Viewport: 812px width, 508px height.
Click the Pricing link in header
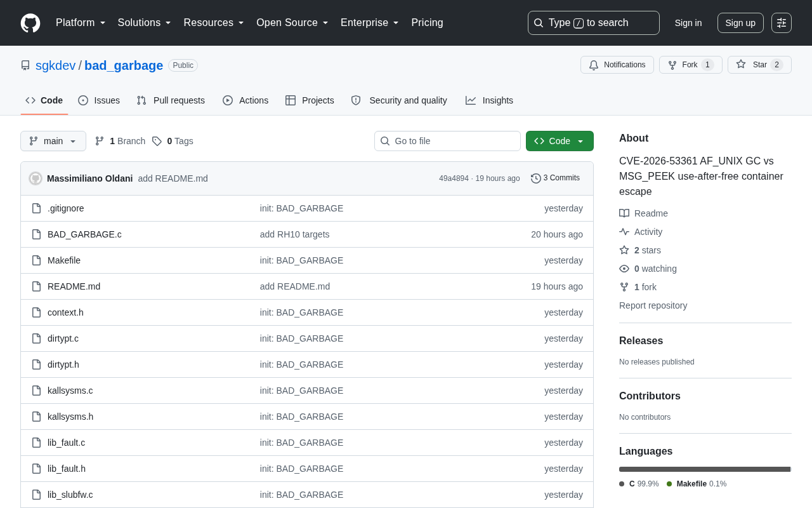point(427,23)
